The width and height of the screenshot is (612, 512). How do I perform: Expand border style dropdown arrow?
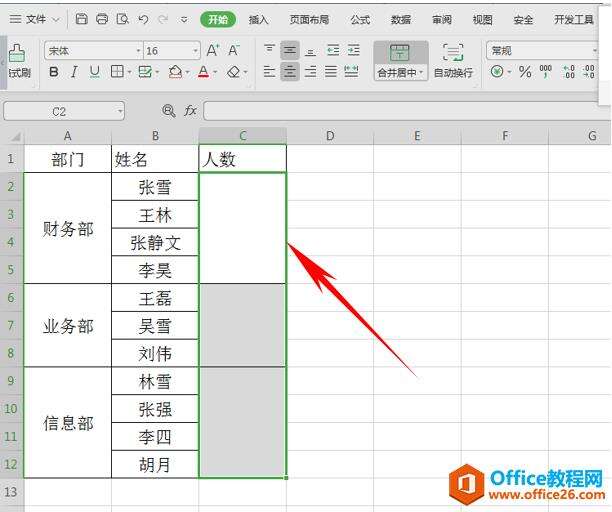(x=128, y=72)
